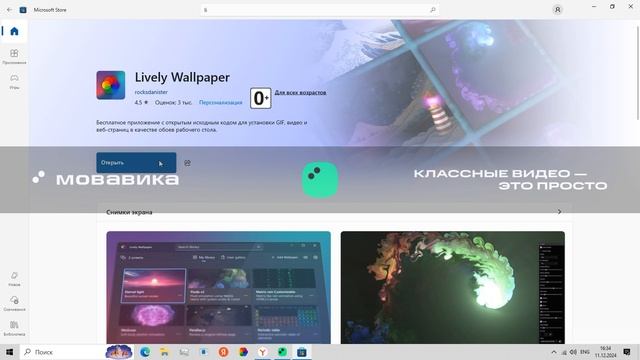Open the Для всех возрастов link
The width and height of the screenshot is (640, 360).
[x=300, y=93]
